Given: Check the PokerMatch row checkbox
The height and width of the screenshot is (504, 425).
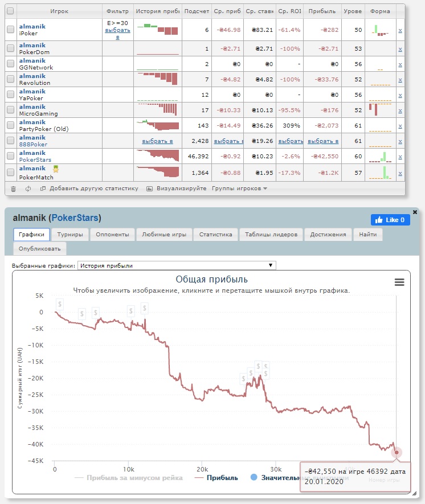Looking at the screenshot, I should point(10,173).
